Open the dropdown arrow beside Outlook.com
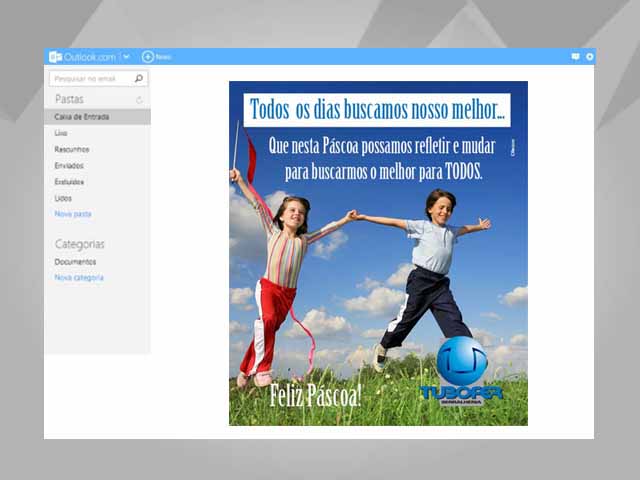Screen dimensions: 640x480 pyautogui.click(x=127, y=57)
